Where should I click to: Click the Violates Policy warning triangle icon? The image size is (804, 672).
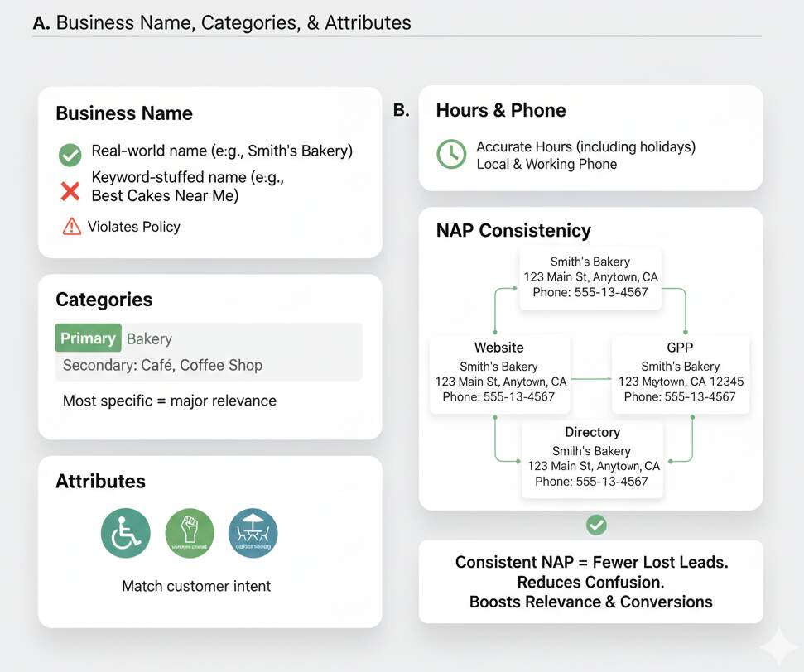point(72,226)
